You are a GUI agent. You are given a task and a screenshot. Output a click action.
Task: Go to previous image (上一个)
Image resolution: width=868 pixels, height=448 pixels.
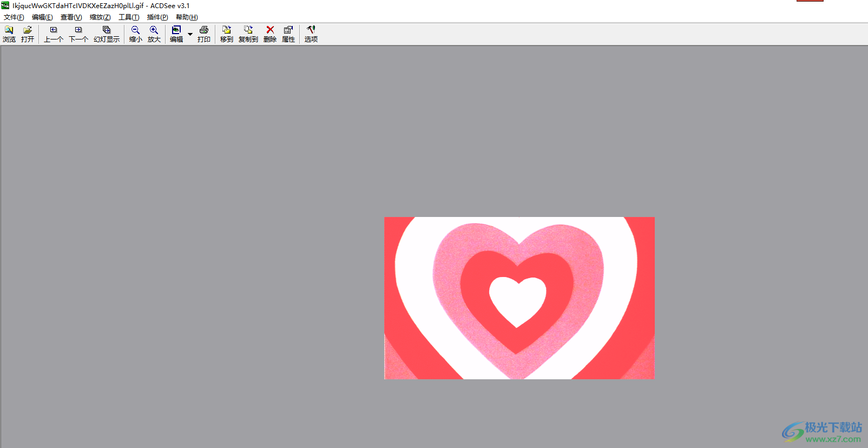click(x=53, y=34)
